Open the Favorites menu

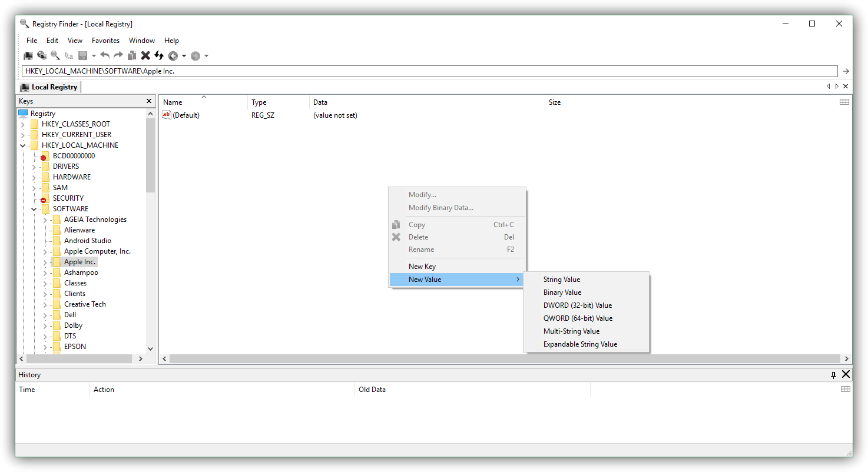[x=105, y=41]
